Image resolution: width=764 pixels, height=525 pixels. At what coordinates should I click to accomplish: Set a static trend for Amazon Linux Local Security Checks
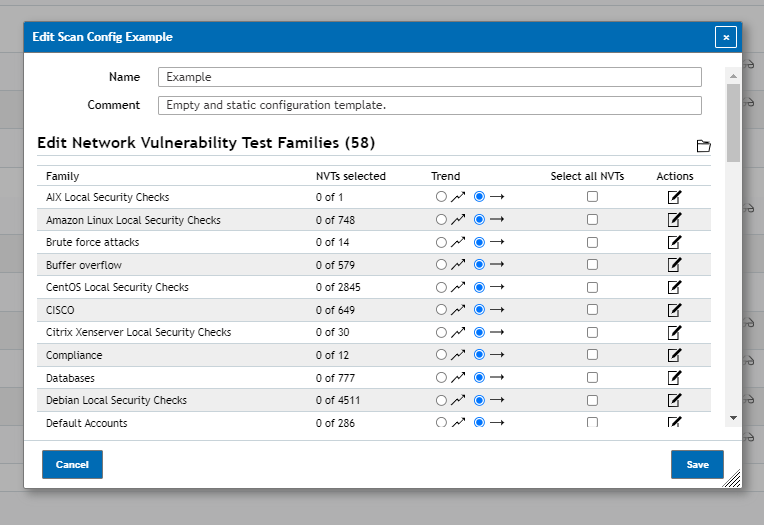pyautogui.click(x=479, y=219)
